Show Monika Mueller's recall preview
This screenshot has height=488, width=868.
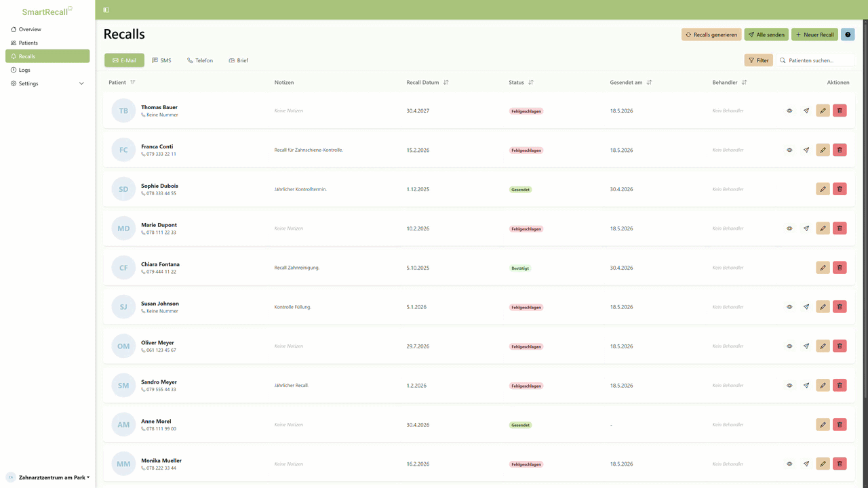[x=789, y=464]
